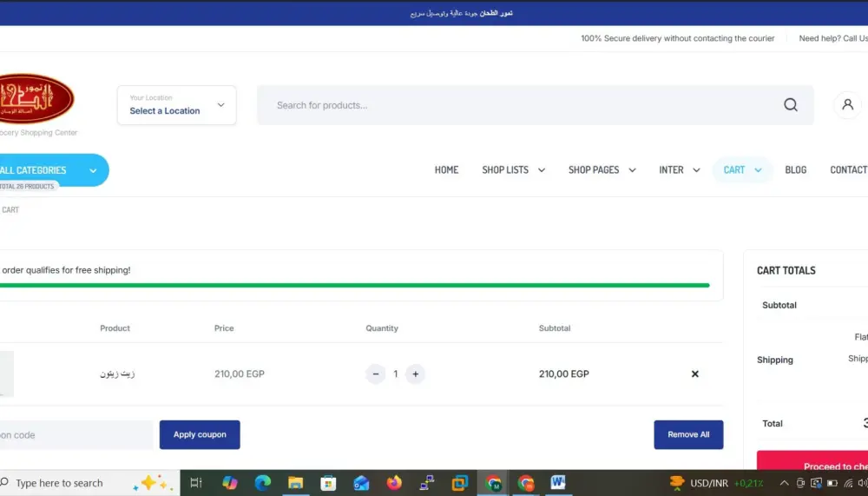Open the Shop Pages menu item
This screenshot has height=496, width=868.
pyautogui.click(x=594, y=170)
